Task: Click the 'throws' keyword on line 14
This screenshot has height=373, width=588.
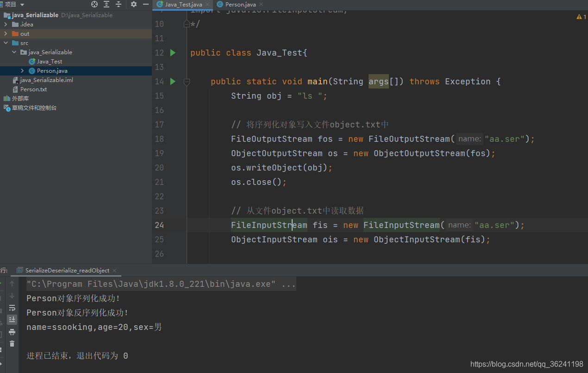Action: tap(425, 82)
